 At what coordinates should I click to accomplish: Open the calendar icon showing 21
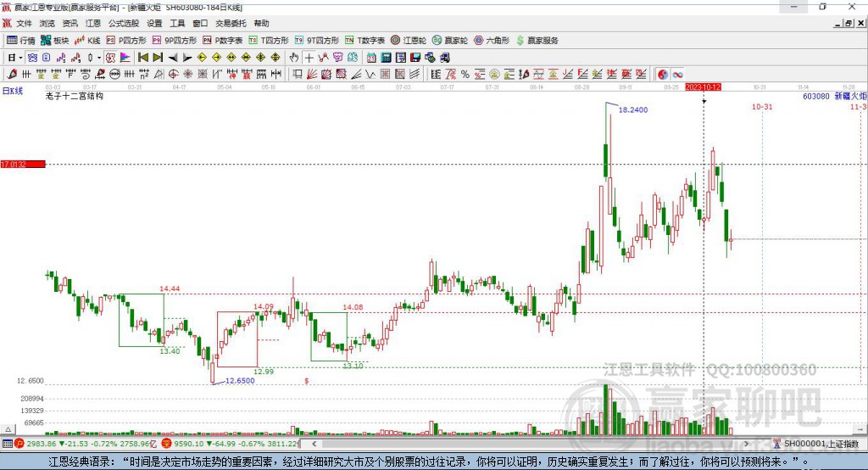coord(371,58)
